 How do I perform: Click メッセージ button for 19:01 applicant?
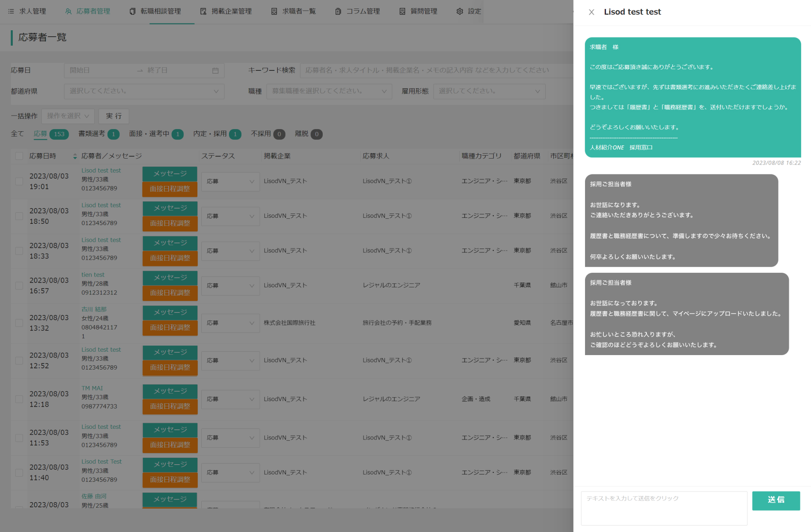pyautogui.click(x=170, y=173)
